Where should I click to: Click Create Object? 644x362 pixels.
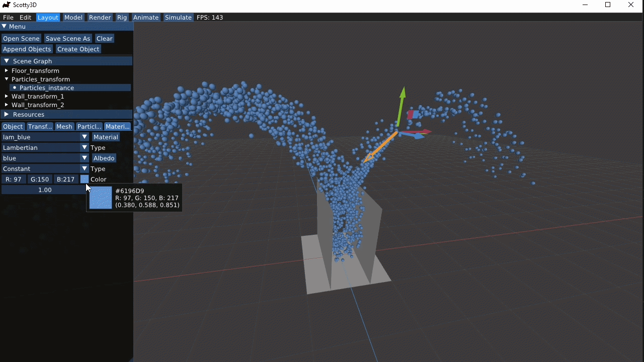(78, 49)
